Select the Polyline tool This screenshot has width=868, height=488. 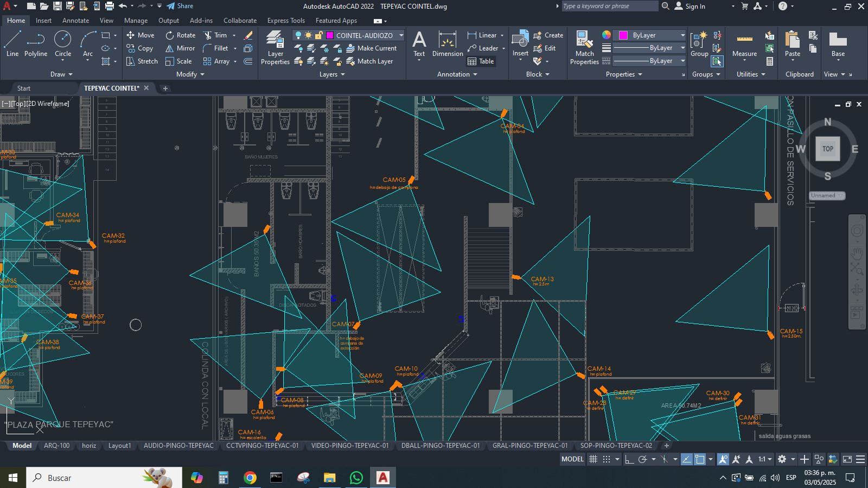tap(36, 44)
